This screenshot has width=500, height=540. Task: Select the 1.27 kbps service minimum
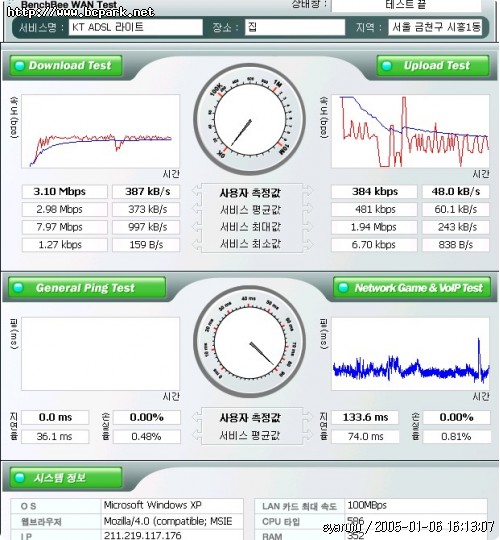point(65,245)
